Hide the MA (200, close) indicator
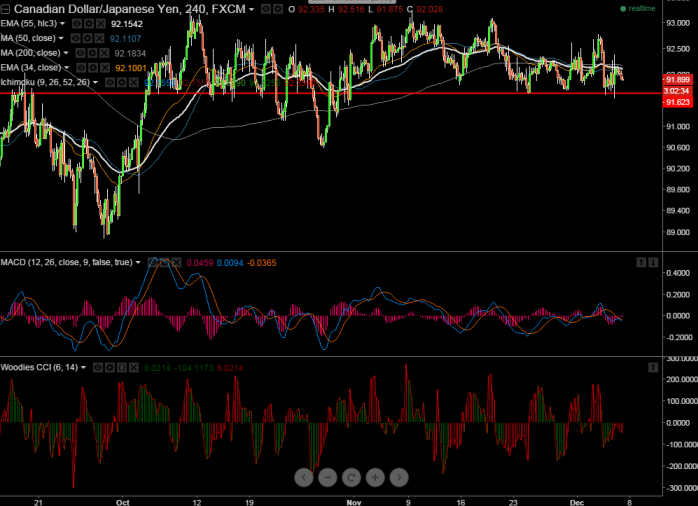The height and width of the screenshot is (506, 698). (x=80, y=53)
